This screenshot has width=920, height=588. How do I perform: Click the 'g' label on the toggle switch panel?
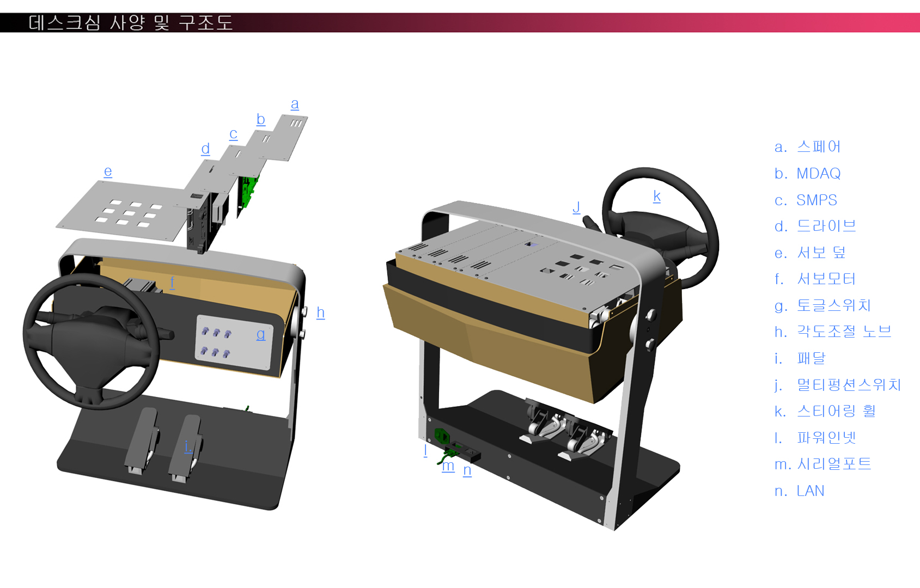(x=261, y=334)
